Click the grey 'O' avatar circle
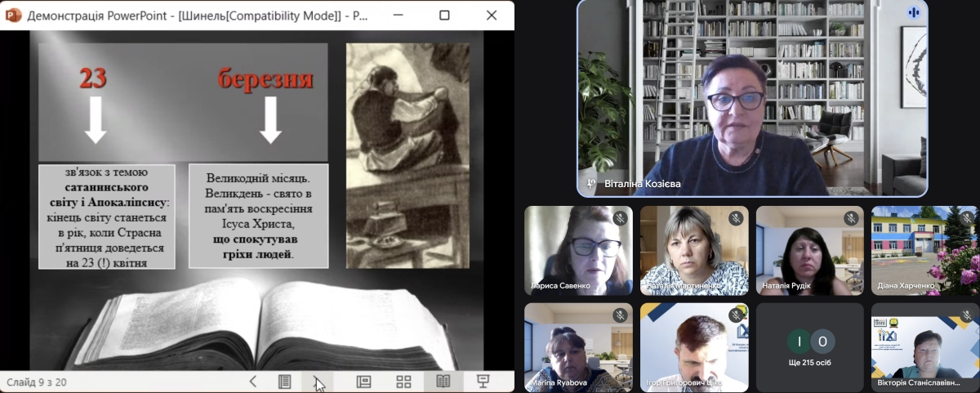 coord(822,342)
